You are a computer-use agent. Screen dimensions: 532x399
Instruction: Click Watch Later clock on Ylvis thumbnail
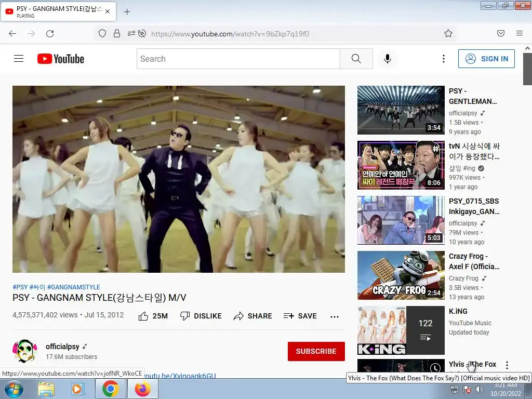click(x=435, y=368)
